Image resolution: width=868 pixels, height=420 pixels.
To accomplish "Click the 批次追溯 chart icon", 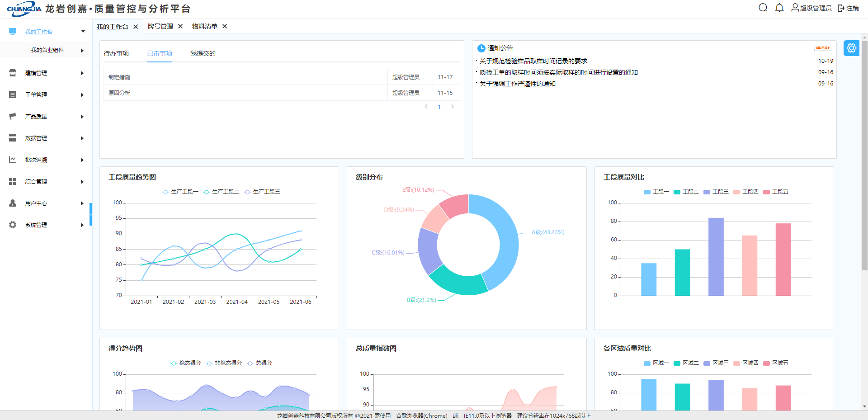I will pyautogui.click(x=13, y=160).
